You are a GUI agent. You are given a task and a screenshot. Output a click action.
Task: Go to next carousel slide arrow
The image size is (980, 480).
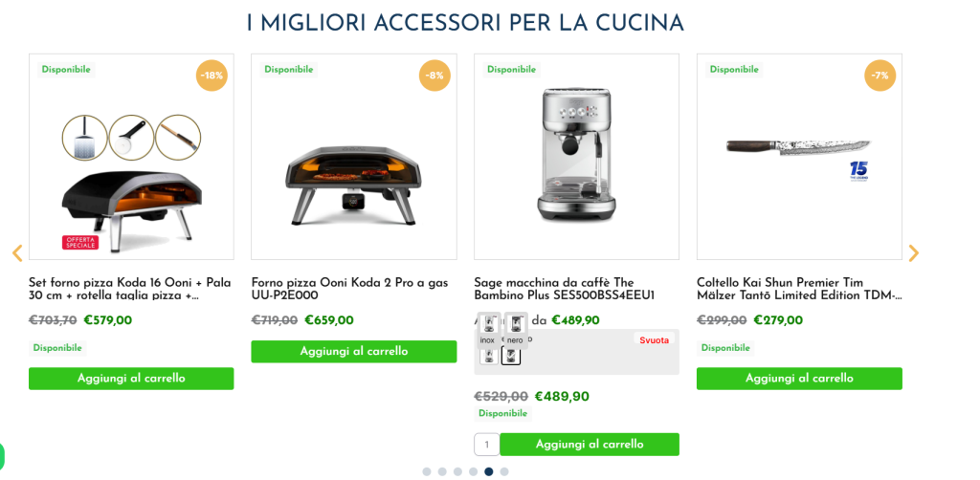coord(913,252)
